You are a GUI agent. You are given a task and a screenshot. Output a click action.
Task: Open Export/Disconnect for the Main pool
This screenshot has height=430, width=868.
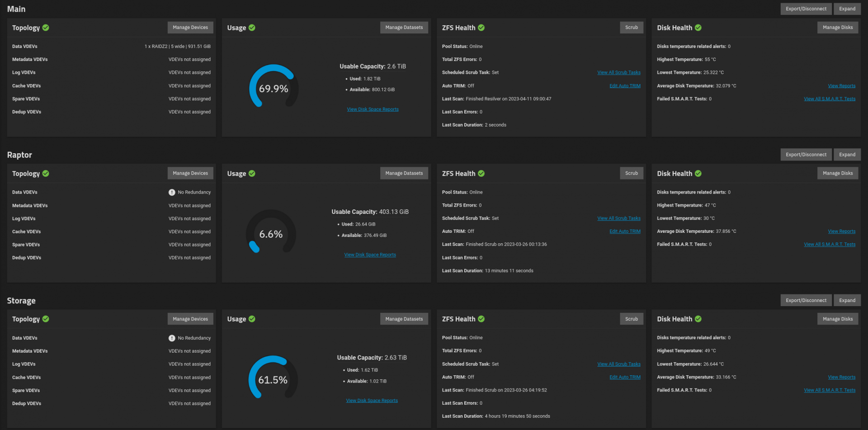click(x=806, y=9)
